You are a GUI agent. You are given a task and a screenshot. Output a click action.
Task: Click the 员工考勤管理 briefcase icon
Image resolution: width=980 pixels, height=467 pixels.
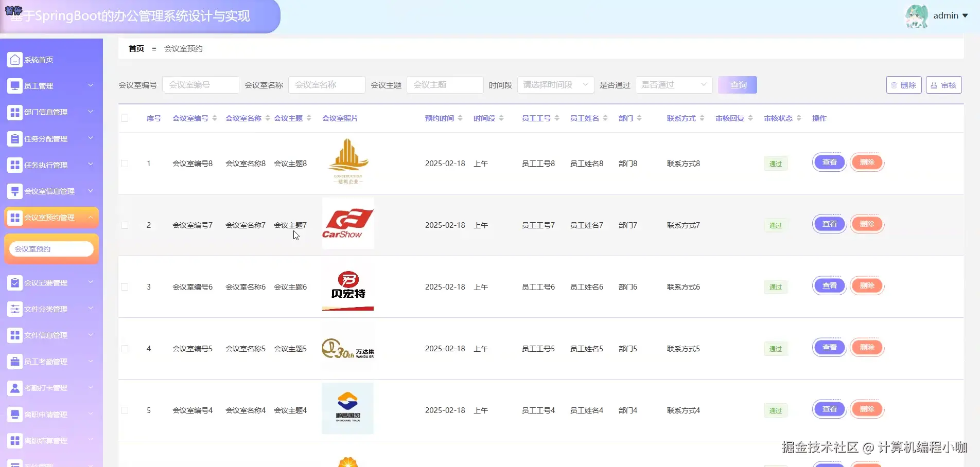coord(15,362)
